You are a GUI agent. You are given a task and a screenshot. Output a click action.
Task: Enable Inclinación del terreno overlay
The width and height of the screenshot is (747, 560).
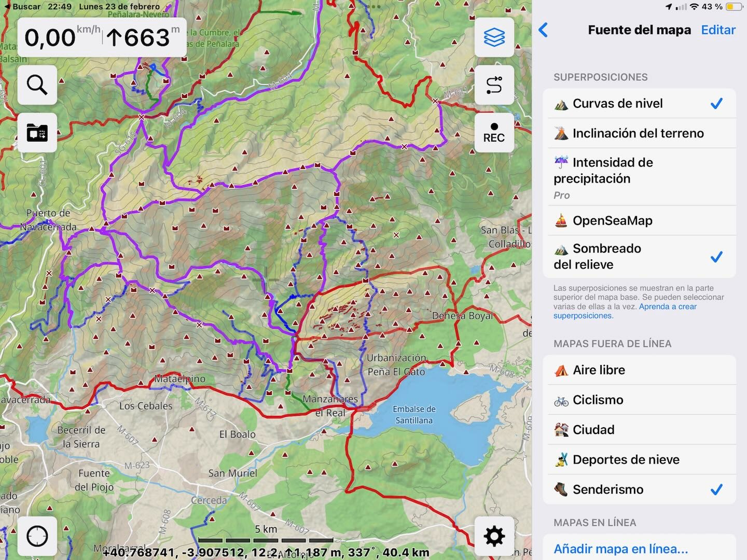[x=639, y=133]
